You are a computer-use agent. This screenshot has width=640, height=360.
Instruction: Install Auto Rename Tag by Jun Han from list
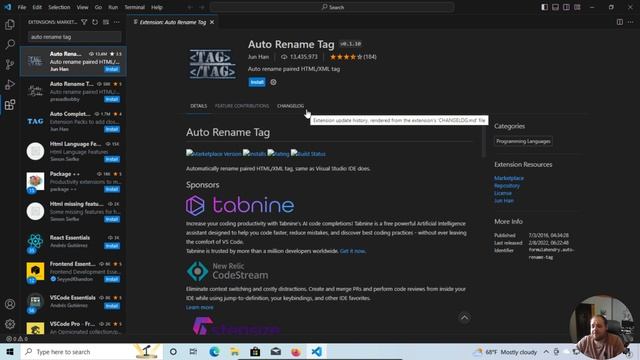click(112, 69)
